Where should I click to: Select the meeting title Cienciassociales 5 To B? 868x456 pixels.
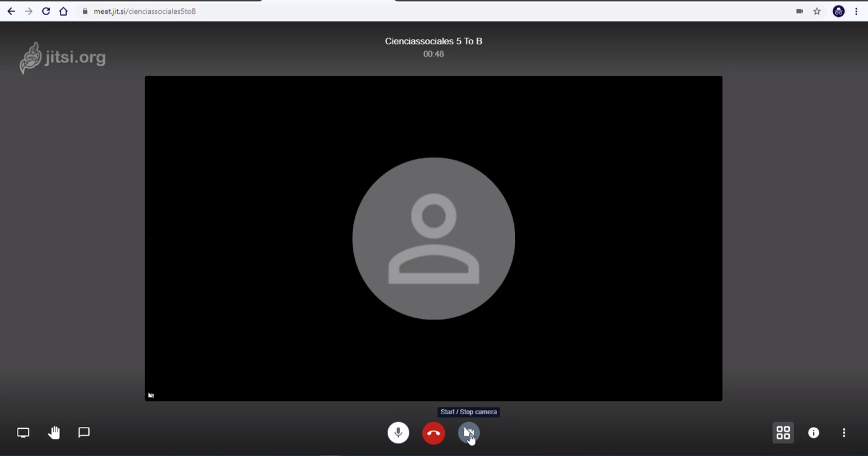(x=434, y=41)
